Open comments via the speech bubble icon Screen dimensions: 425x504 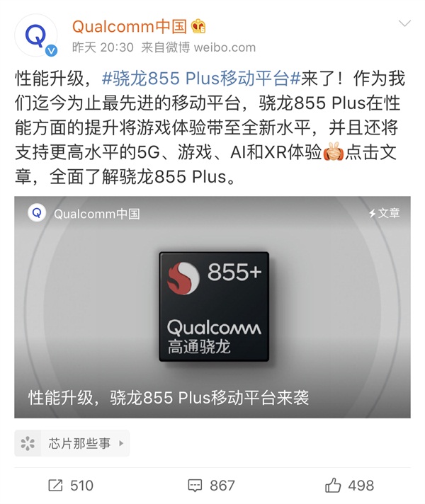click(195, 486)
